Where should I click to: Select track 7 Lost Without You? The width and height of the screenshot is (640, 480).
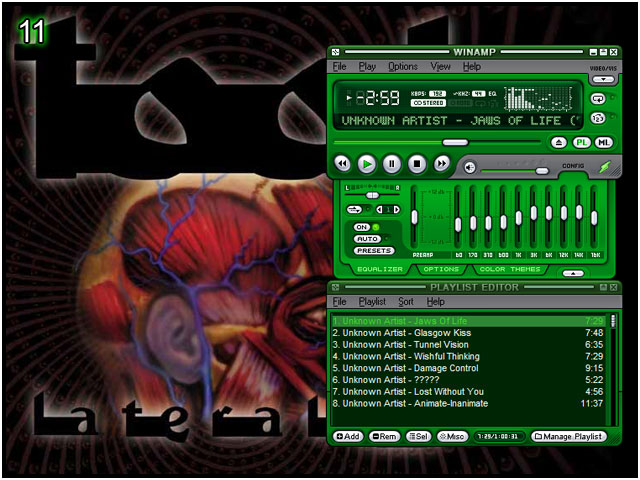pyautogui.click(x=468, y=392)
